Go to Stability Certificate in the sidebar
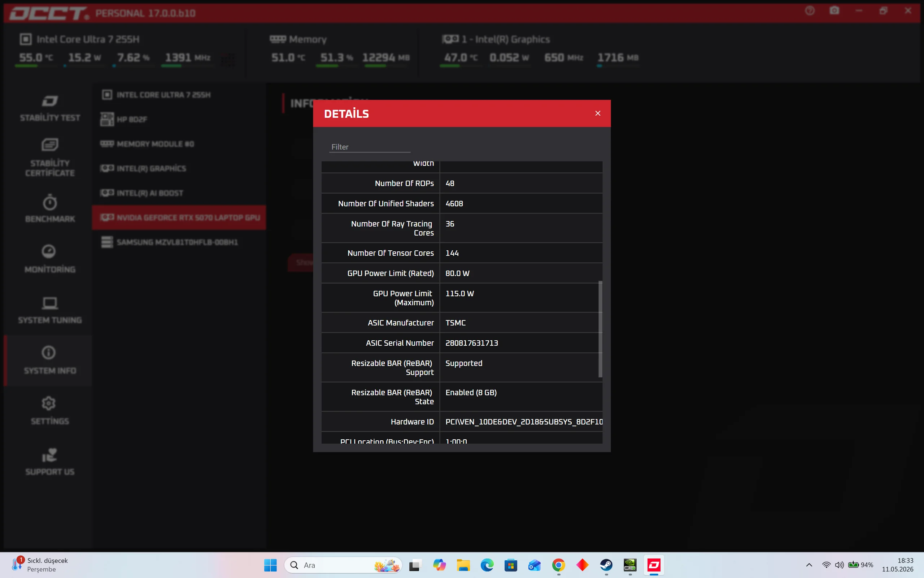The width and height of the screenshot is (924, 578). (x=50, y=158)
